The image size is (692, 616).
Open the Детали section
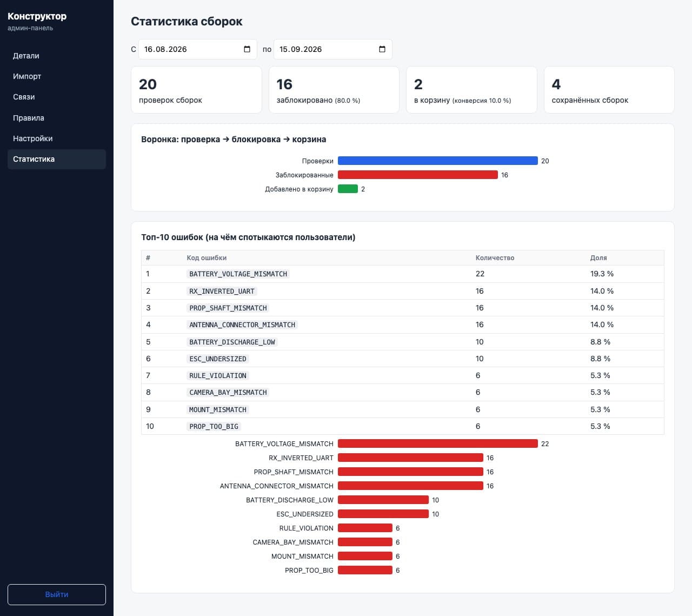[x=57, y=56]
